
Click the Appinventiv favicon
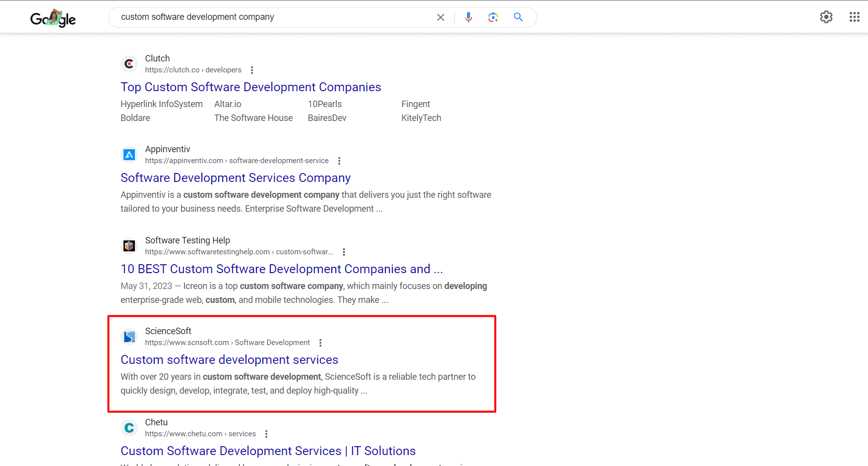(129, 155)
